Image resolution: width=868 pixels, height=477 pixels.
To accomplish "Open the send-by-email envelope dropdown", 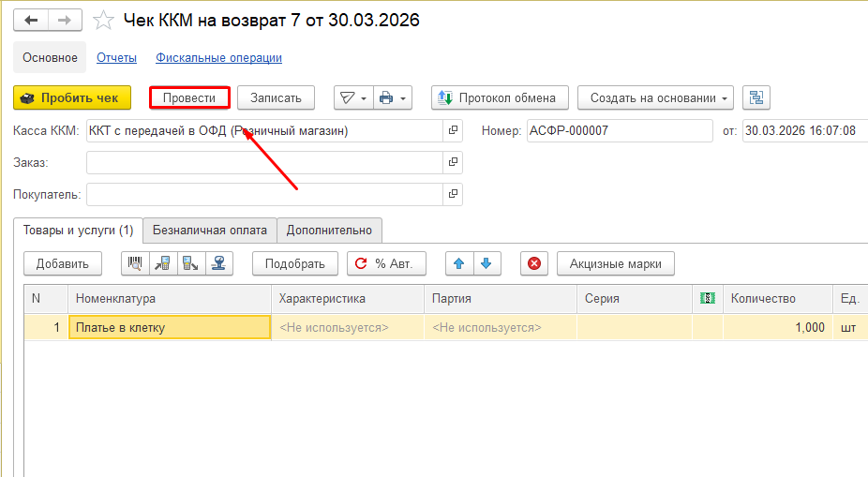I will (353, 98).
